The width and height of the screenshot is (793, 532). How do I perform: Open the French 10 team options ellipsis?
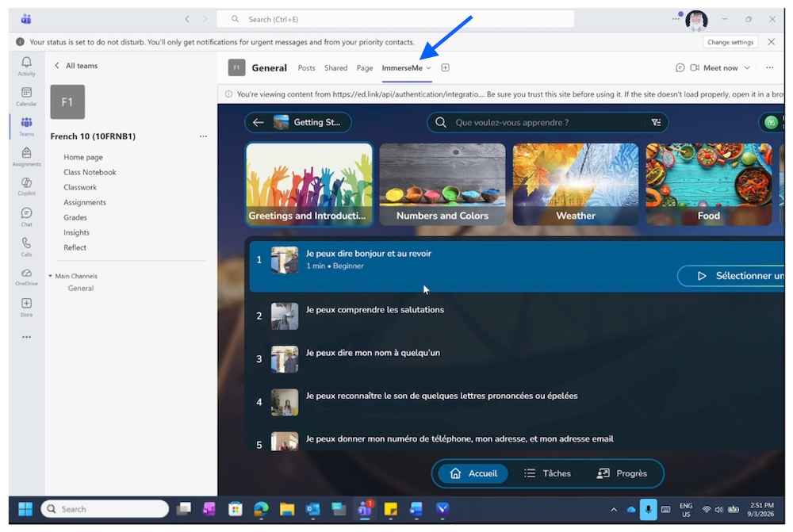(x=203, y=136)
